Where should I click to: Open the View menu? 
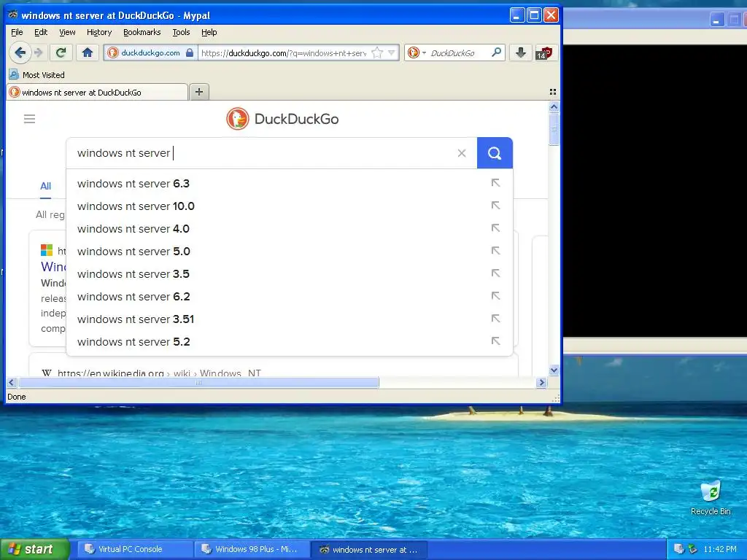[67, 32]
